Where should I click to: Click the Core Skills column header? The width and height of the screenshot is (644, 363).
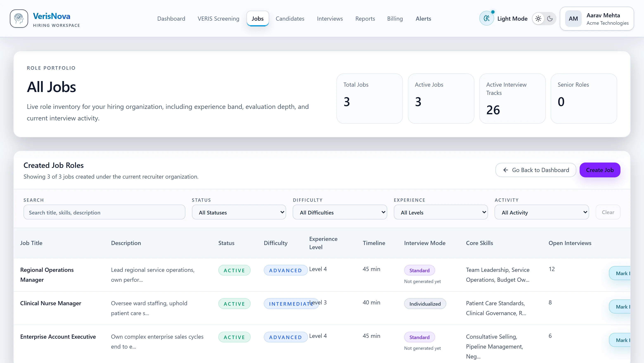479,243
